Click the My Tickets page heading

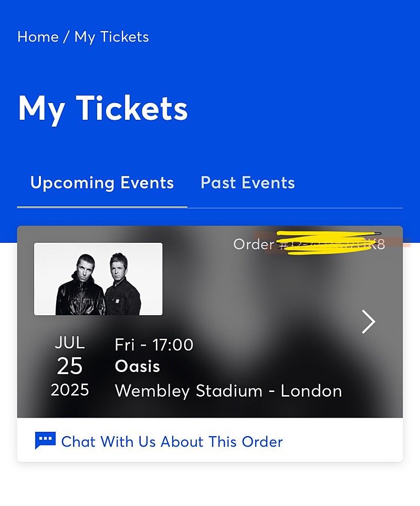103,109
